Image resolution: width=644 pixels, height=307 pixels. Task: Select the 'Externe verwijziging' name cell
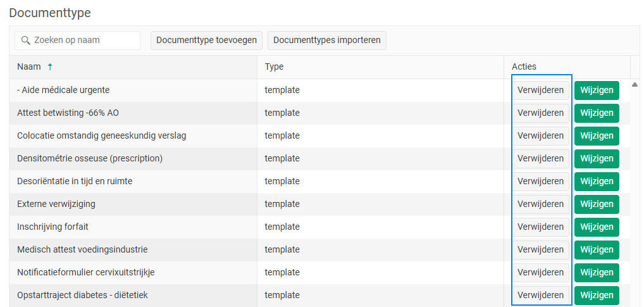(56, 204)
